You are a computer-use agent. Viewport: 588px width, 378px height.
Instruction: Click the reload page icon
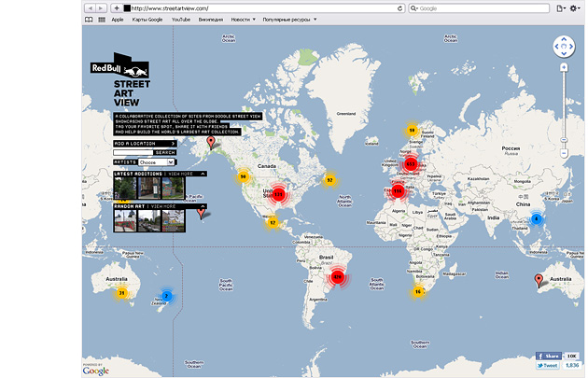(400, 7)
